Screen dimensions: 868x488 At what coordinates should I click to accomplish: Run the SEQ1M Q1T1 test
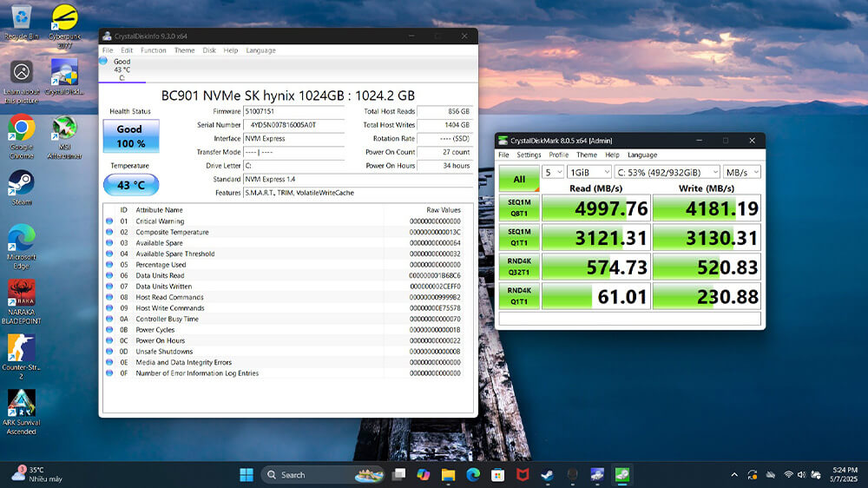click(x=519, y=238)
